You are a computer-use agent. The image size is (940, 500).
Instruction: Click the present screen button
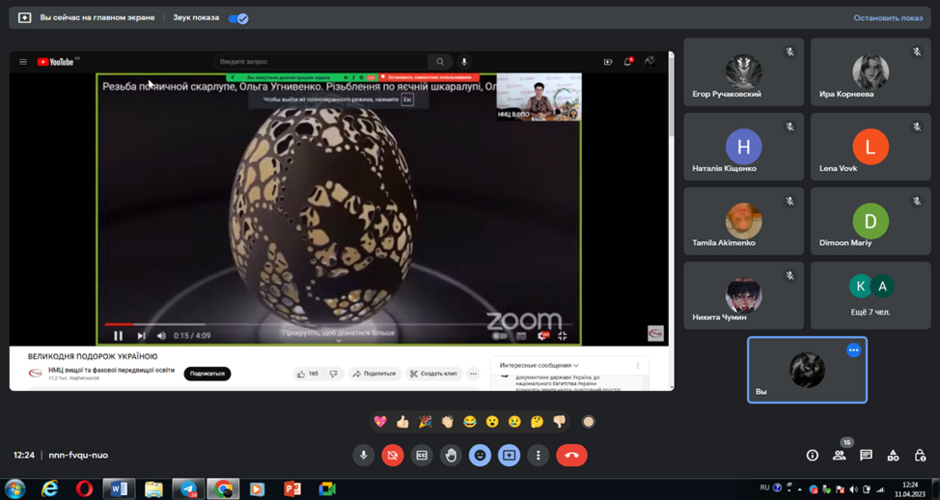(509, 455)
